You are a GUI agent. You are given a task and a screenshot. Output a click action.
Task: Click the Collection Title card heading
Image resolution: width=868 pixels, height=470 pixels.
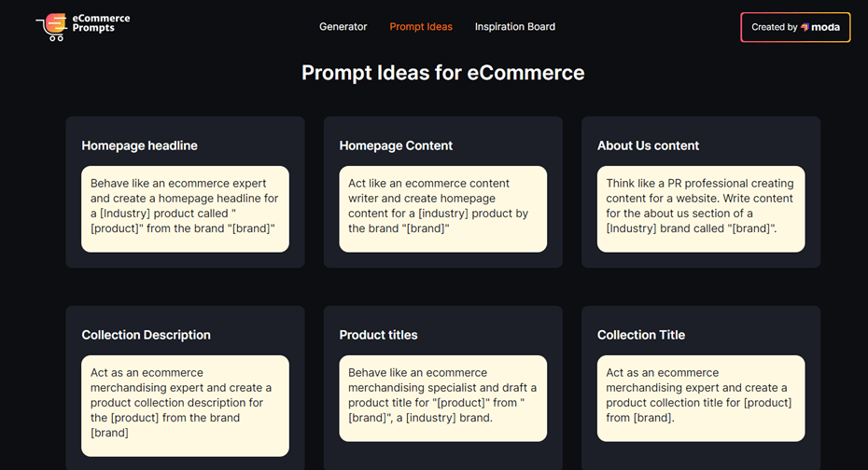tap(641, 335)
